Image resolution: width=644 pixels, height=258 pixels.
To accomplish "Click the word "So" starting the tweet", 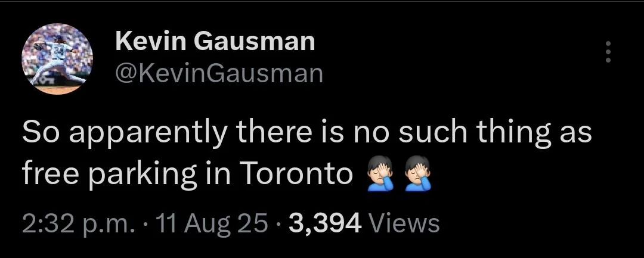I will coord(38,133).
